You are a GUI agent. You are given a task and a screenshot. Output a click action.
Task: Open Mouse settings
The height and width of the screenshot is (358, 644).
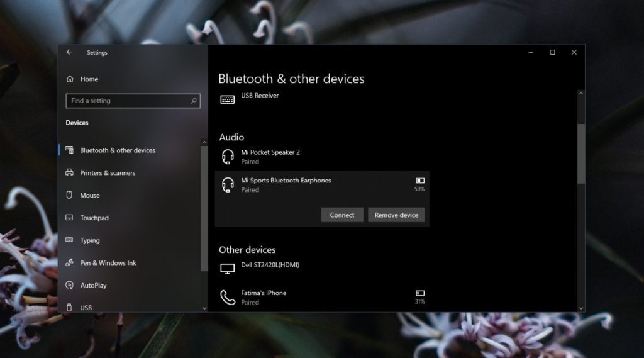90,195
